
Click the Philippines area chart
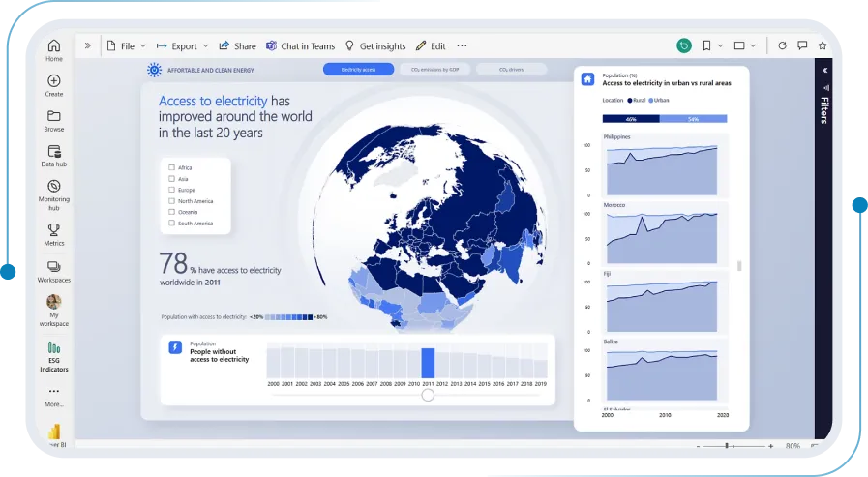[662, 170]
